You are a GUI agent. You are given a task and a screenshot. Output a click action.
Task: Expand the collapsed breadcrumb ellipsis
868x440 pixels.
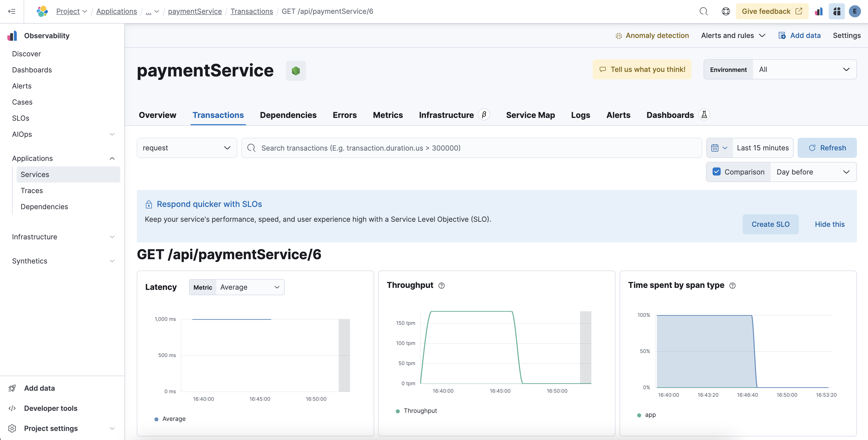point(152,12)
